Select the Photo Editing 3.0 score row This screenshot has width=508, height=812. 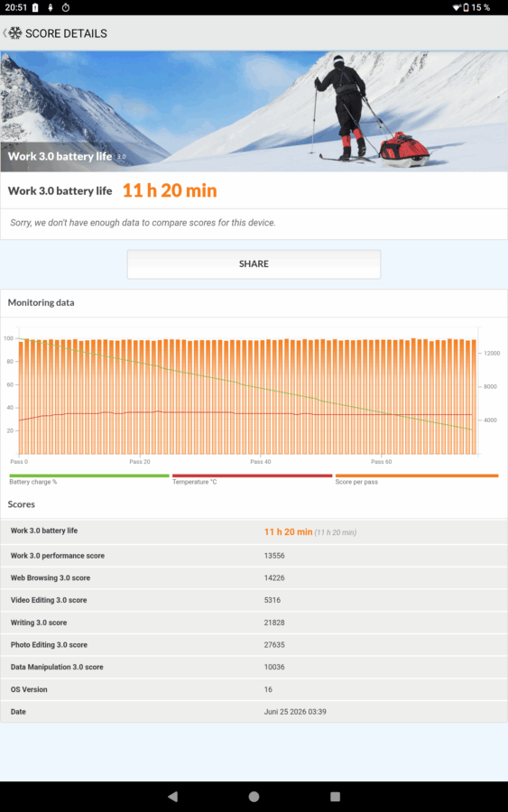[x=254, y=645]
